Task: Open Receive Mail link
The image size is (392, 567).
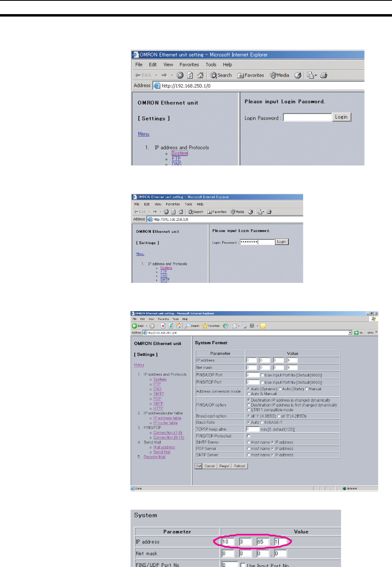Action: pyautogui.click(x=154, y=457)
